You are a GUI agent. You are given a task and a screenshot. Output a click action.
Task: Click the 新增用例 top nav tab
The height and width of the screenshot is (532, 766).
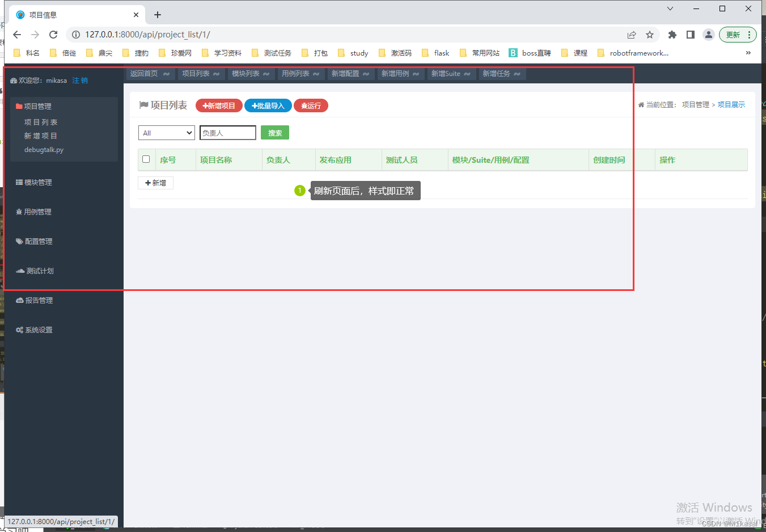point(400,74)
